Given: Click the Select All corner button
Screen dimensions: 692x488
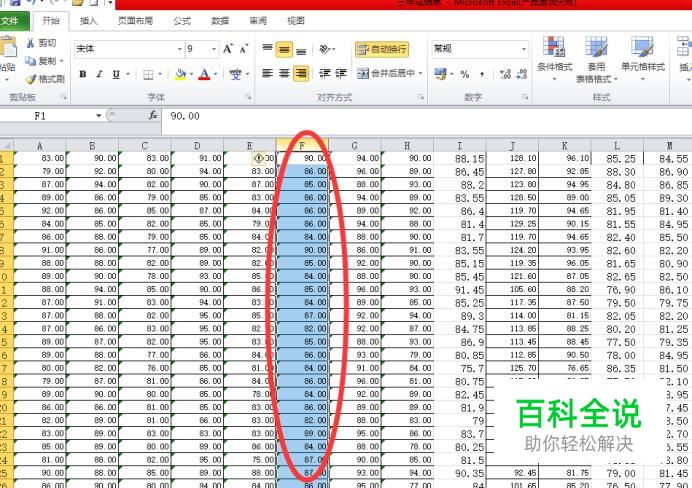Looking at the screenshot, I should point(7,145).
